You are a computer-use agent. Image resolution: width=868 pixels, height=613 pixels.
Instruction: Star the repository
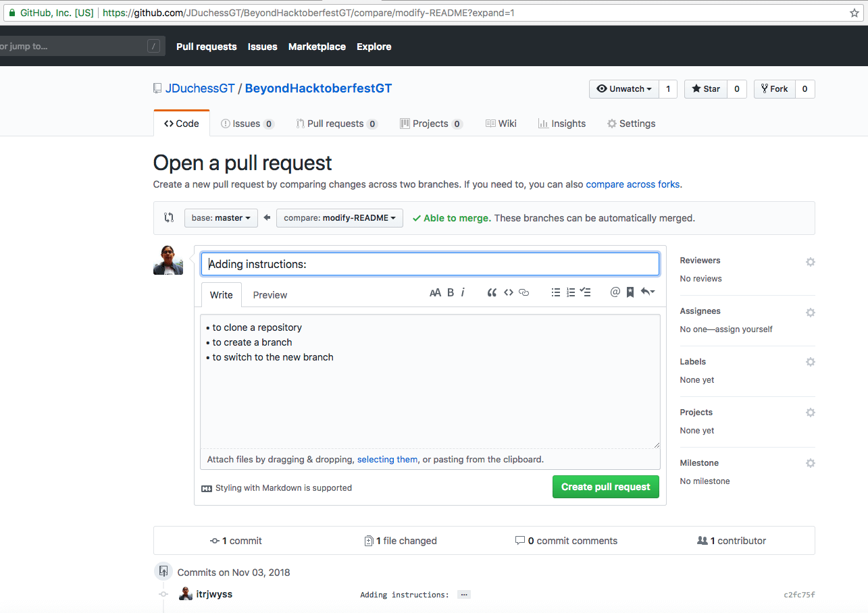(706, 89)
